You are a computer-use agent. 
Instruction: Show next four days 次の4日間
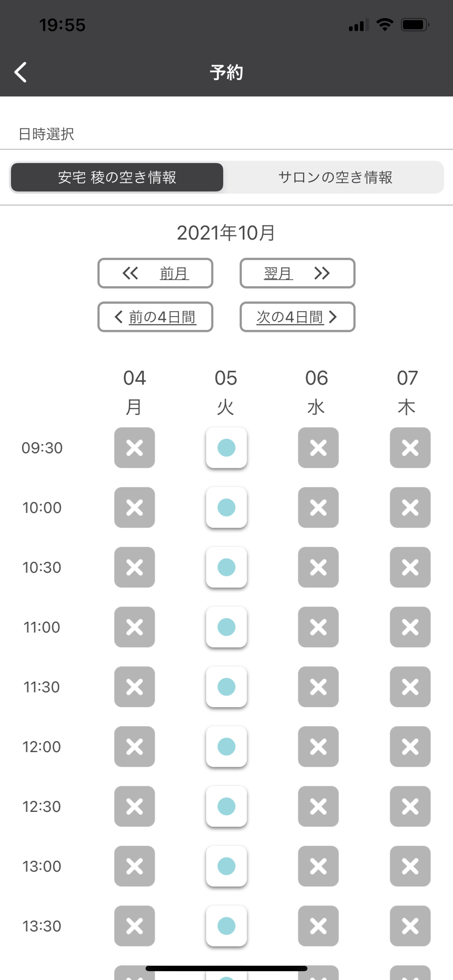297,317
